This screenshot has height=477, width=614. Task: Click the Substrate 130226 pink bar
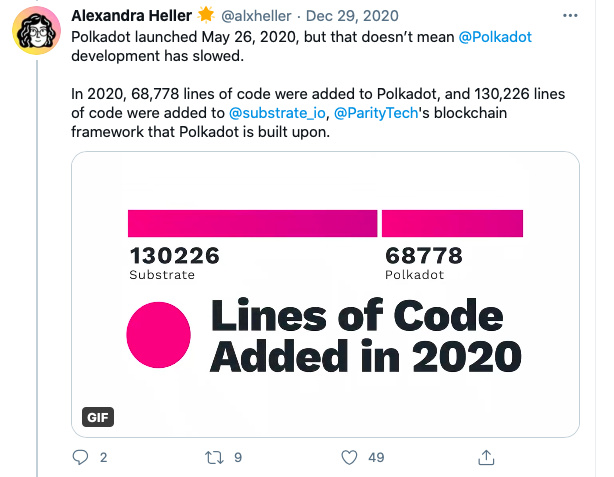pos(253,224)
